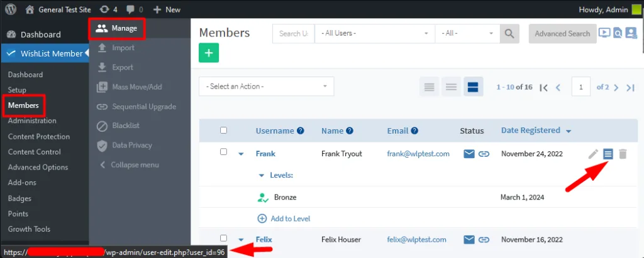Go to next members page

[x=616, y=87]
